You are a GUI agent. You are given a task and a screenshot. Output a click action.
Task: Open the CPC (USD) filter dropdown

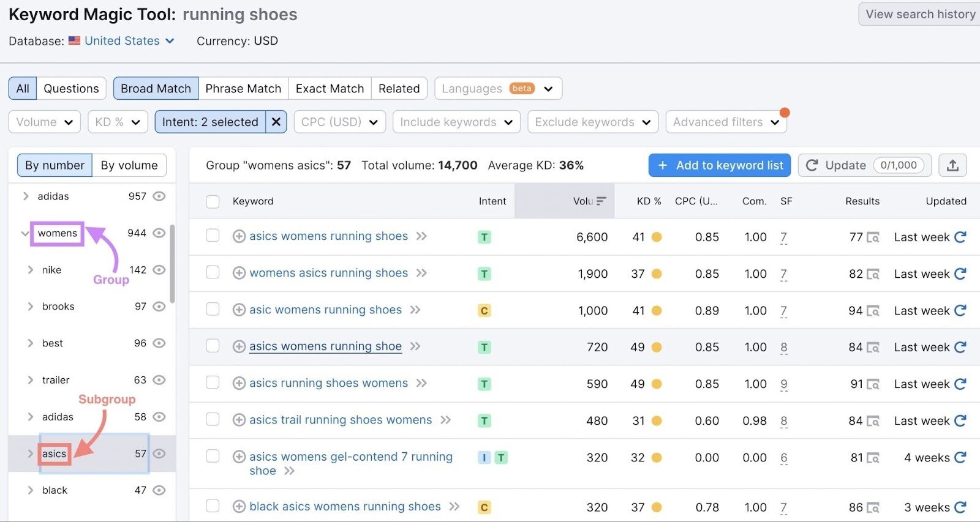[340, 122]
